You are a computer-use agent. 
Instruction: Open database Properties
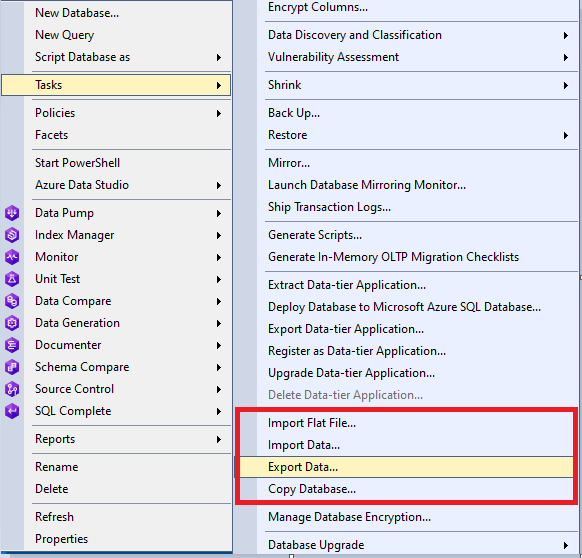tap(61, 539)
